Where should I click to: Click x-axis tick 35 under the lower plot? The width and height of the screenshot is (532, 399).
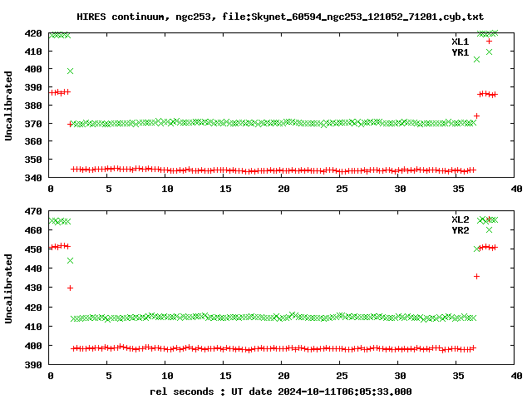coord(458,376)
